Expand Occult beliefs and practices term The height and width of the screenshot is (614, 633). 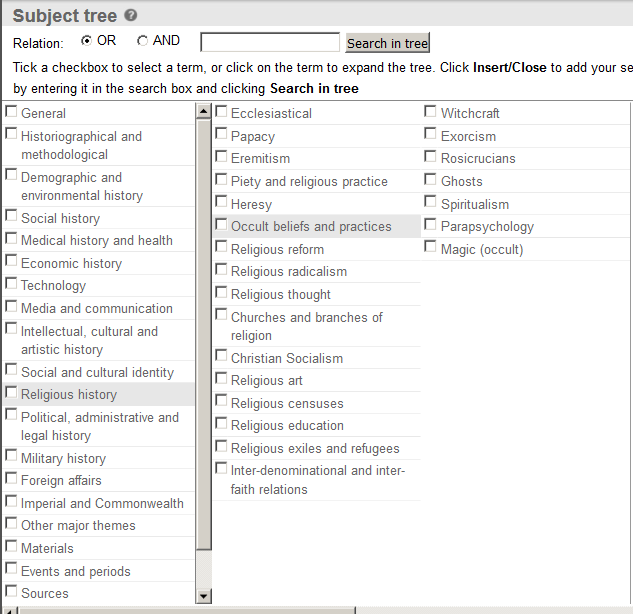point(311,227)
